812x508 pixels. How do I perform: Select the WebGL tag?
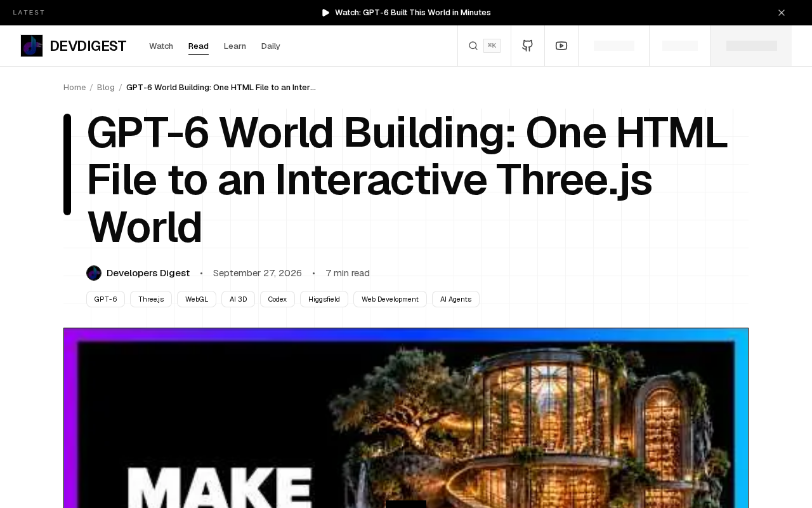click(x=197, y=299)
